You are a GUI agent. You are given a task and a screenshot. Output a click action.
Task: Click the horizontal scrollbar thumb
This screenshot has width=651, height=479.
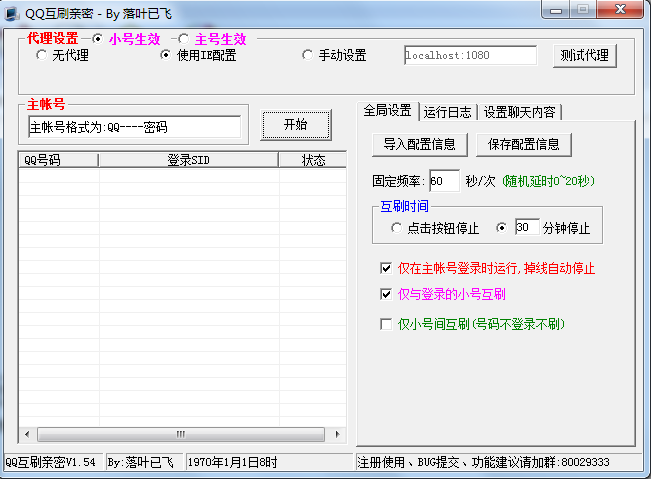point(181,435)
